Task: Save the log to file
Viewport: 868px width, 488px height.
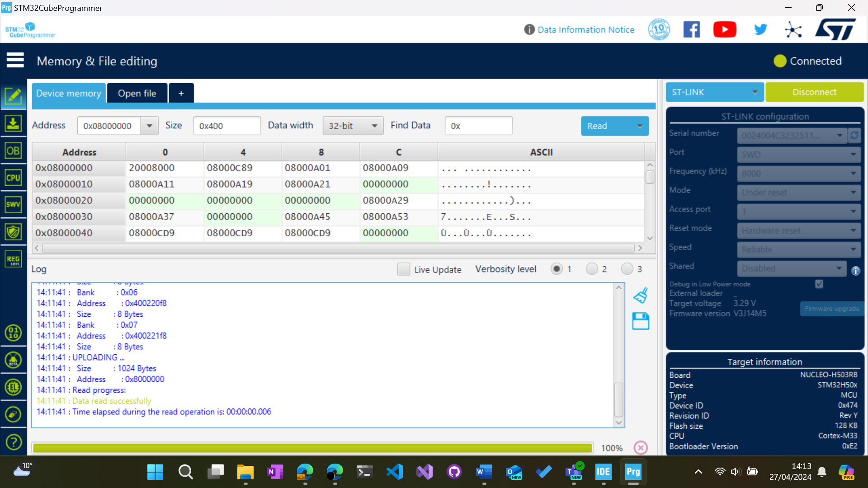Action: coord(640,321)
